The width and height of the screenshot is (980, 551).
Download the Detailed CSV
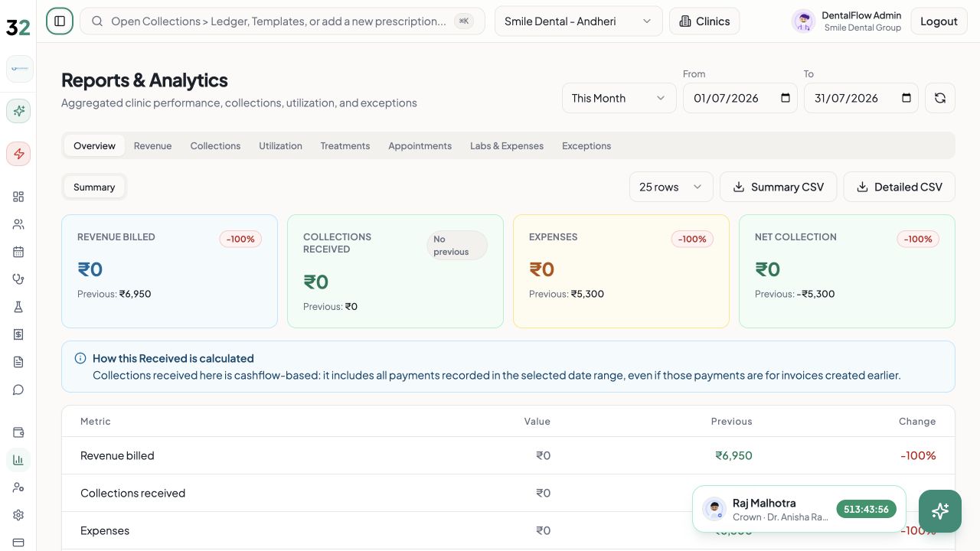tap(900, 187)
